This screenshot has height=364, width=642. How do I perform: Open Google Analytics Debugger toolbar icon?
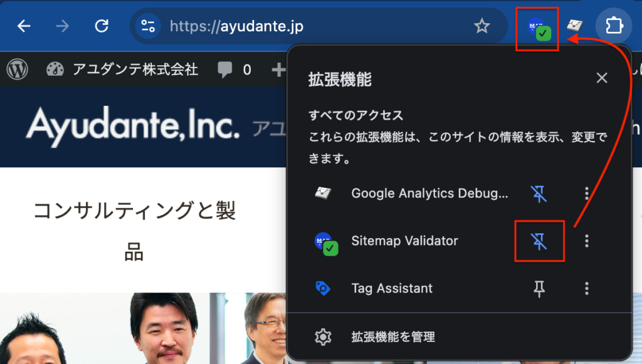click(x=575, y=26)
